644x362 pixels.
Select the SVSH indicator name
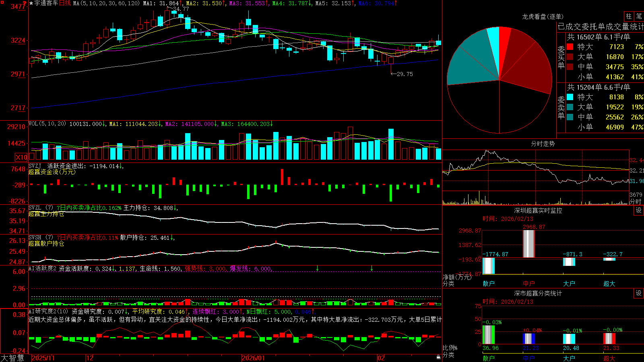[35, 237]
